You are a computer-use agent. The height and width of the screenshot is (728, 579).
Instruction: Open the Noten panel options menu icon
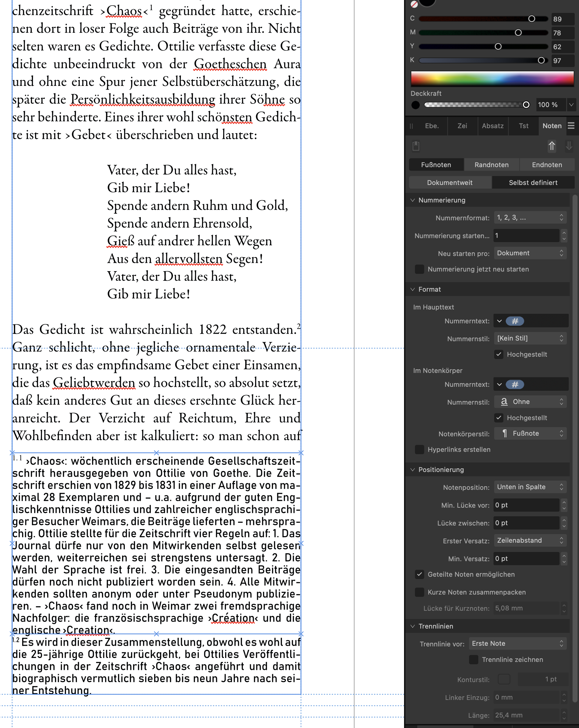tap(571, 126)
